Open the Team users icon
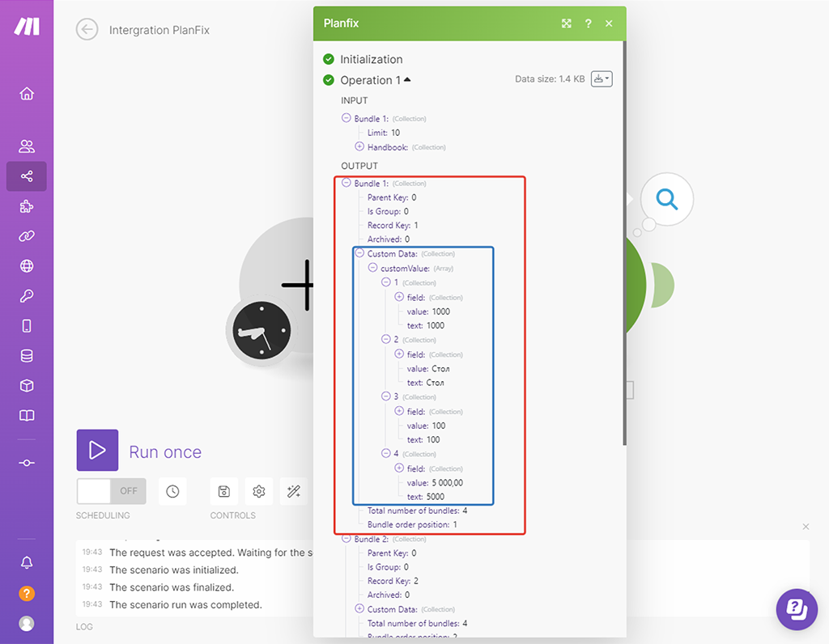The image size is (829, 644). tap(27, 146)
